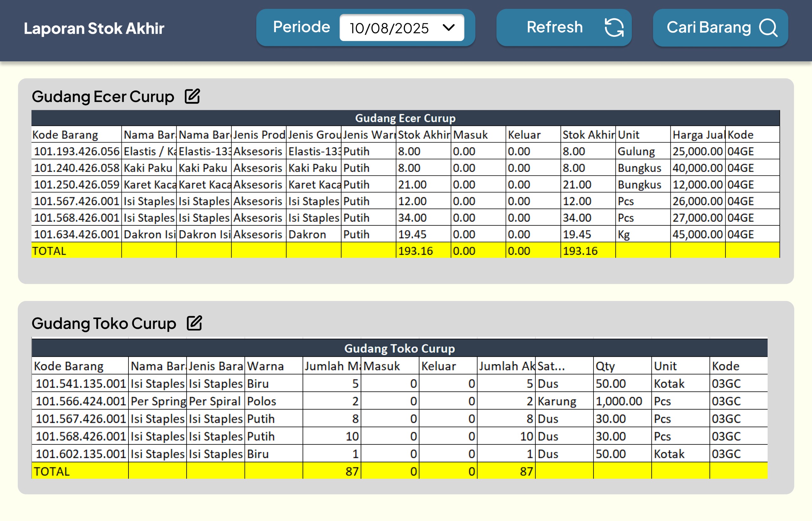Click the Elastis / Ka name cell

(x=149, y=151)
